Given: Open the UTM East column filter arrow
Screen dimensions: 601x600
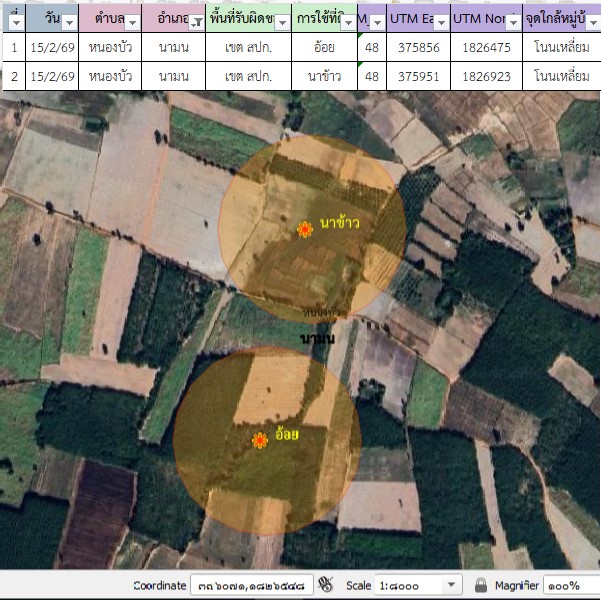Looking at the screenshot, I should pos(440,21).
